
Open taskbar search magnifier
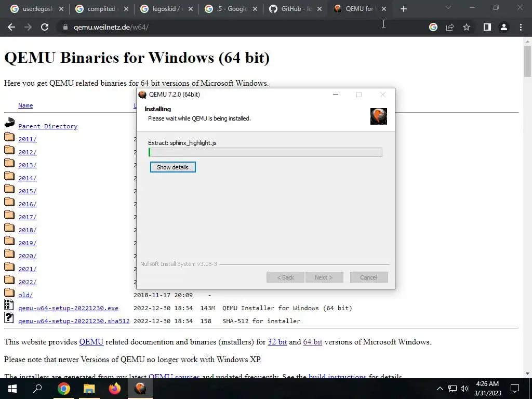click(37, 388)
